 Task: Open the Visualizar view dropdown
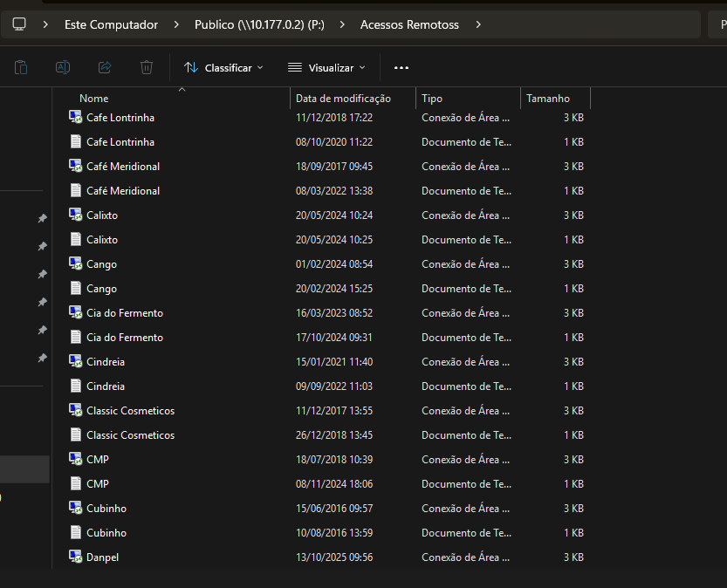click(326, 67)
